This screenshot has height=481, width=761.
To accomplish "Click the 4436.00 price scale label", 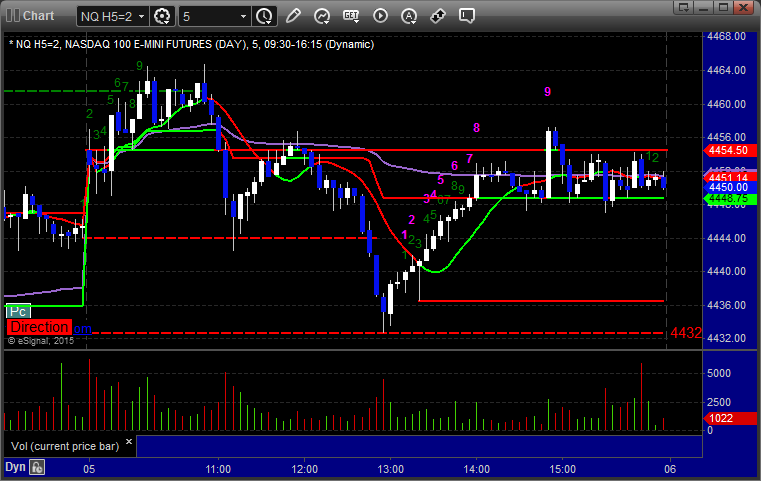I will point(727,305).
